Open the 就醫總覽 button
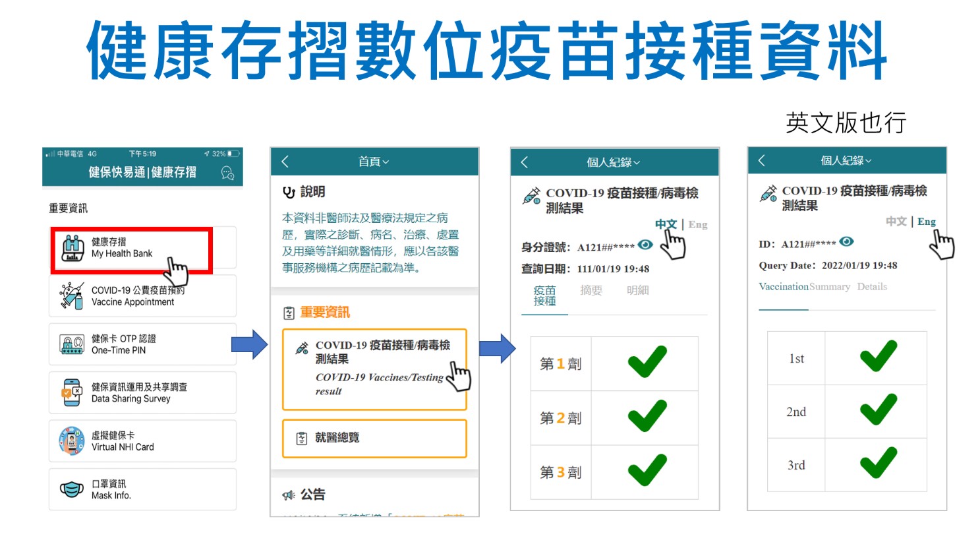Image resolution: width=980 pixels, height=552 pixels. tap(374, 438)
